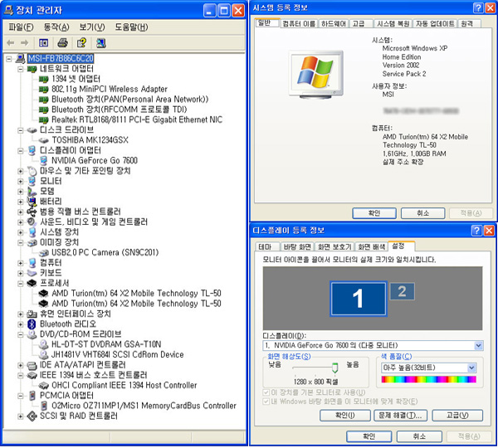Click the Bluetooth 라디오 icon
The image size is (498, 448).
[32, 324]
